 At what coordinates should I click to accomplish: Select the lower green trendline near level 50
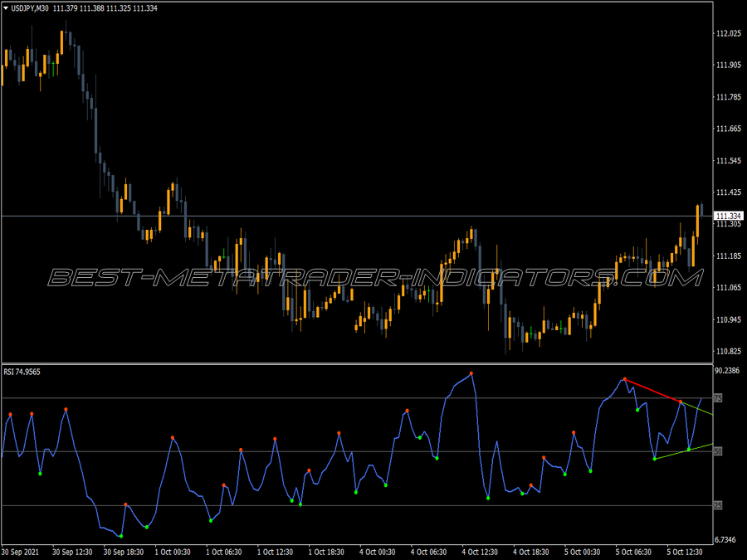[684, 451]
